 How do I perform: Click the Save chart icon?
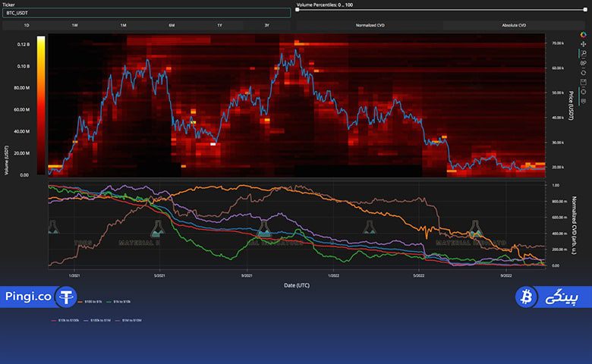[x=584, y=82]
